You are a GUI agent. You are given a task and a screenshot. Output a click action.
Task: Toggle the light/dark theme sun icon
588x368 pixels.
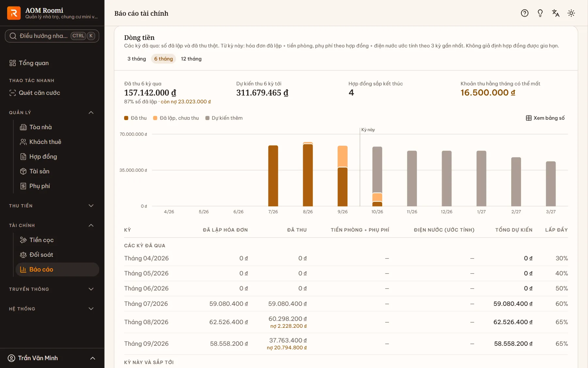571,13
